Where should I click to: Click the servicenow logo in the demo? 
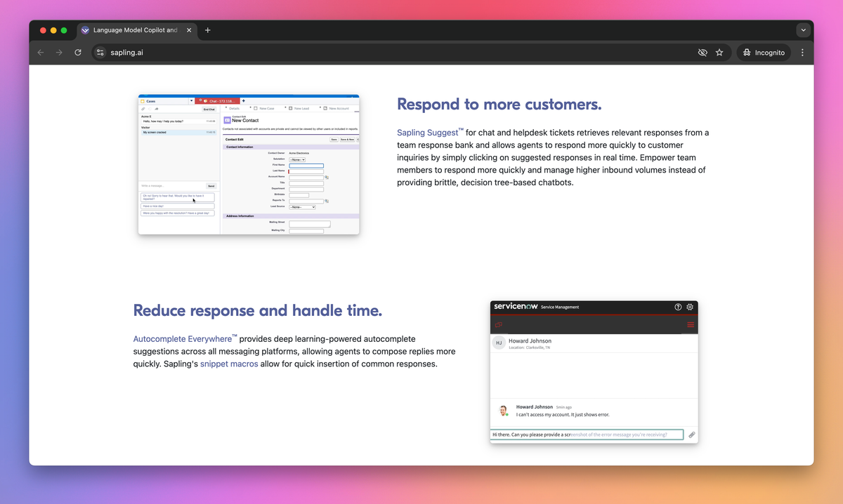pyautogui.click(x=516, y=306)
